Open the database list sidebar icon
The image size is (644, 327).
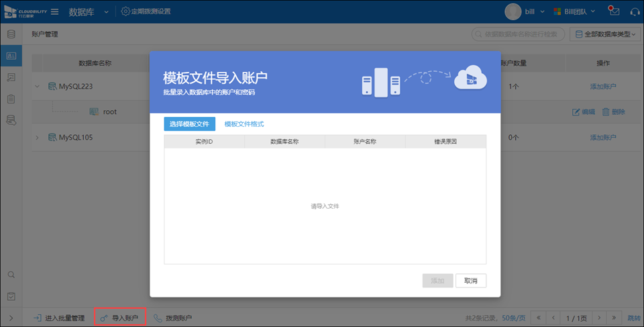tap(11, 34)
